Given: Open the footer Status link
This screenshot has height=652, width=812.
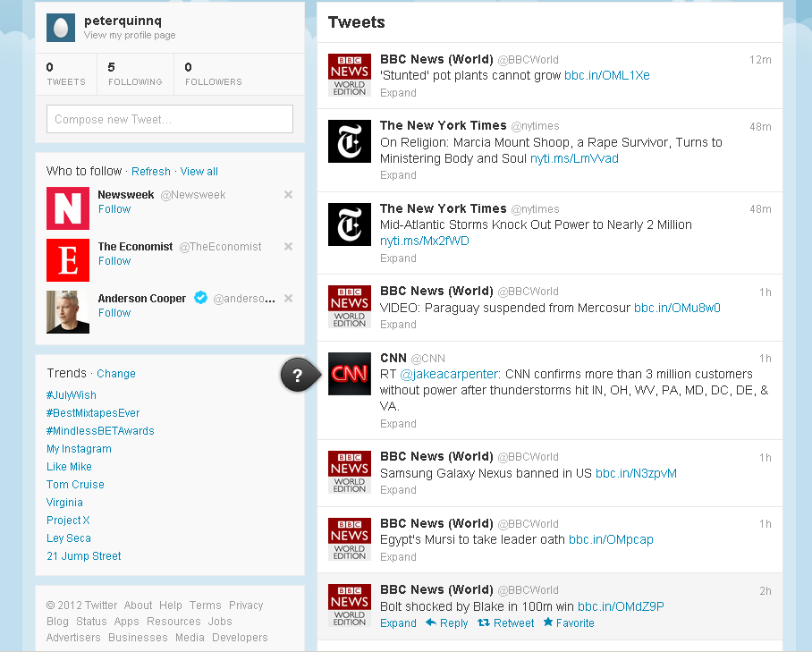Looking at the screenshot, I should pos(91,622).
